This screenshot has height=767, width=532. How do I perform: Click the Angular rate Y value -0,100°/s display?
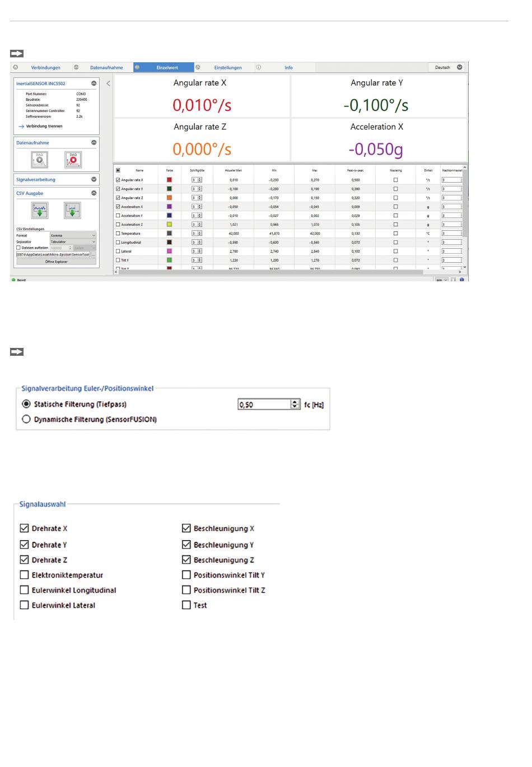[376, 105]
